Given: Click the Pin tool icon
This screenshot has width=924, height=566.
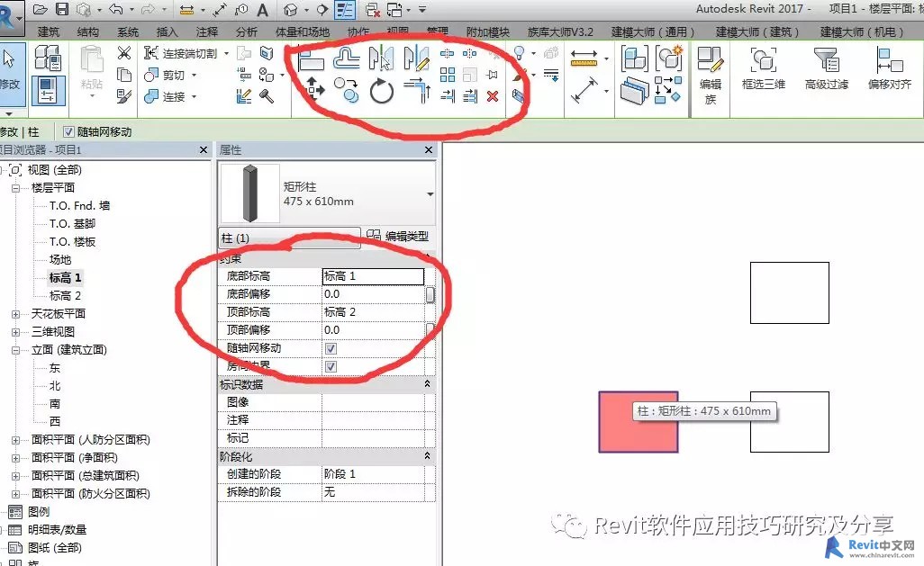Looking at the screenshot, I should pyautogui.click(x=492, y=75).
